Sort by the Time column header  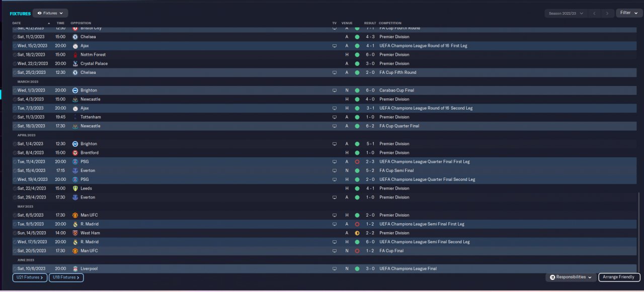60,23
